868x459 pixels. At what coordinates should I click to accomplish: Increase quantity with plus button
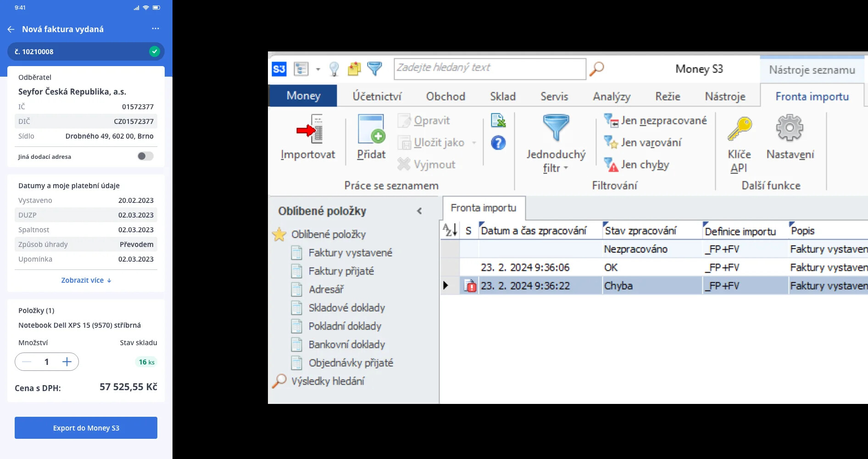(x=67, y=362)
